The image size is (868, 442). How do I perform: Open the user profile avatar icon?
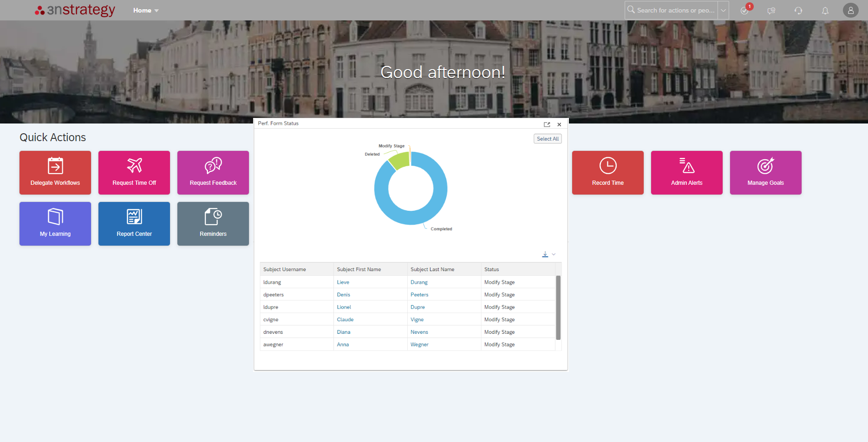[x=851, y=10]
